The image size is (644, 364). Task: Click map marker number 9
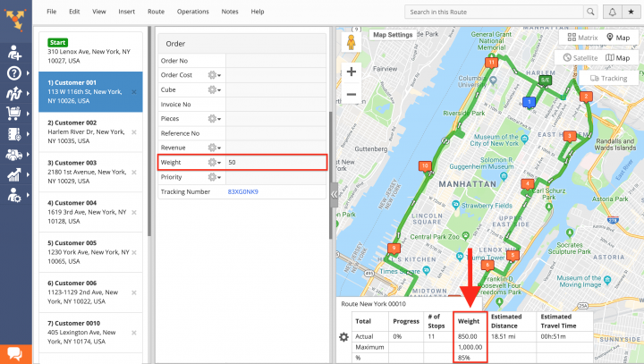[x=394, y=249]
